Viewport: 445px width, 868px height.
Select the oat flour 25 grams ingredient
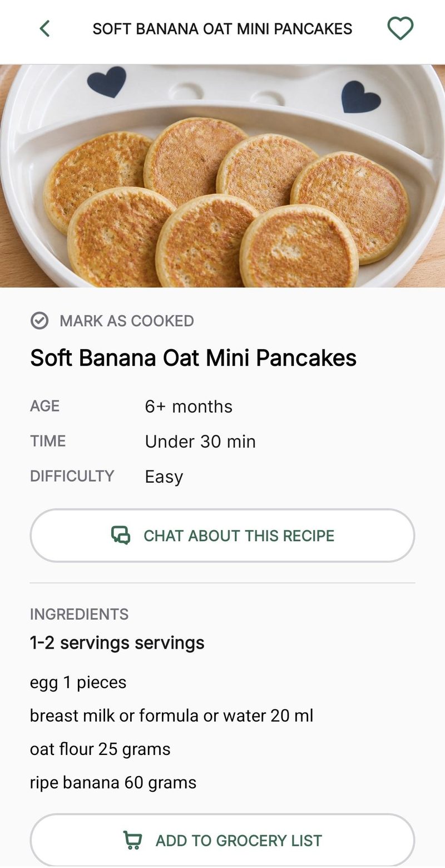click(100, 749)
